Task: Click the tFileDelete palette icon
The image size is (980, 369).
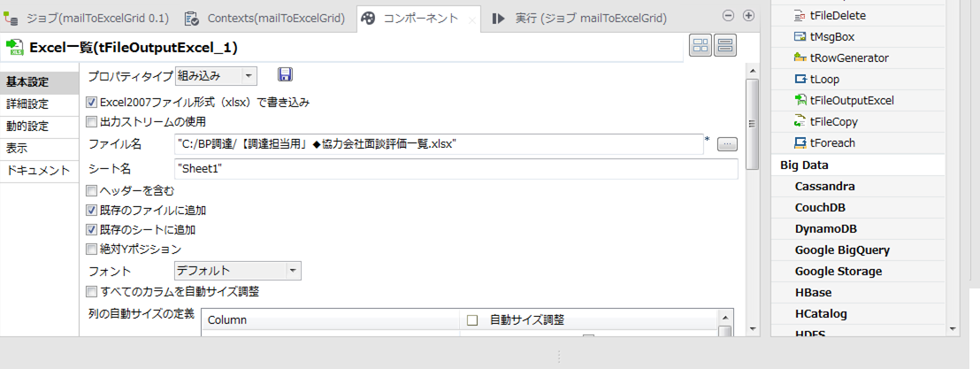Action: (800, 16)
